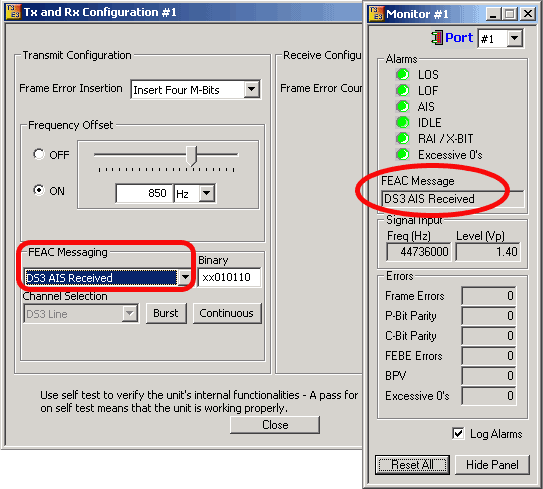Click the 850 frequency offset input field
The height and width of the screenshot is (489, 543).
144,193
